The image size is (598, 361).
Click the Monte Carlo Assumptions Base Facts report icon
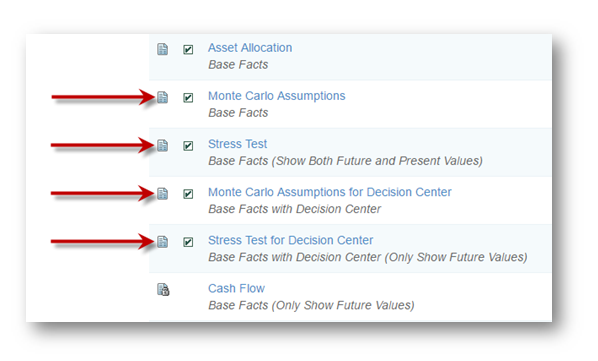(162, 97)
